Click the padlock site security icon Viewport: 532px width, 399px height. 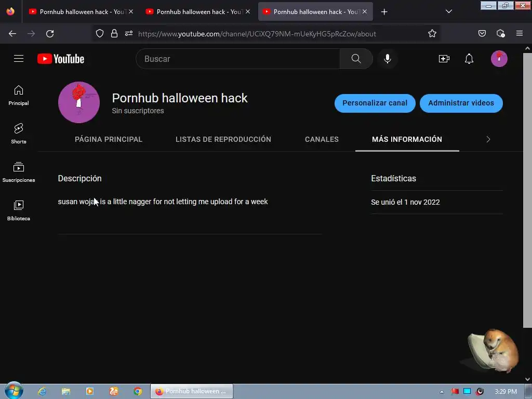(114, 34)
